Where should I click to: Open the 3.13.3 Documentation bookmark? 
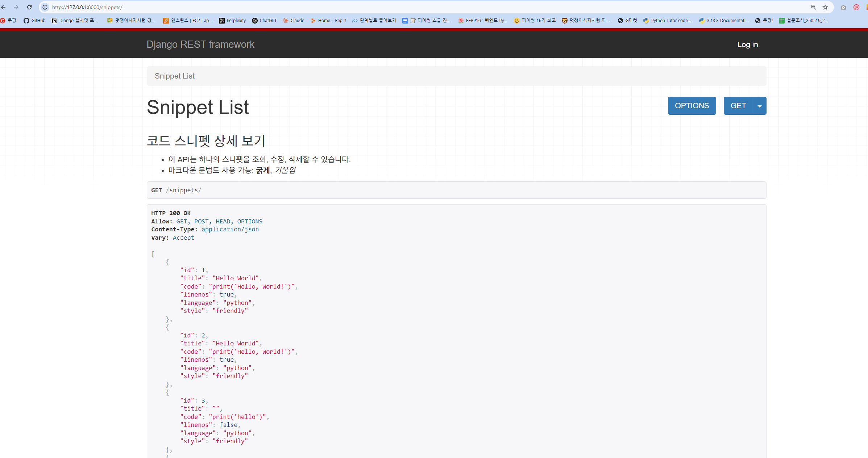(724, 21)
